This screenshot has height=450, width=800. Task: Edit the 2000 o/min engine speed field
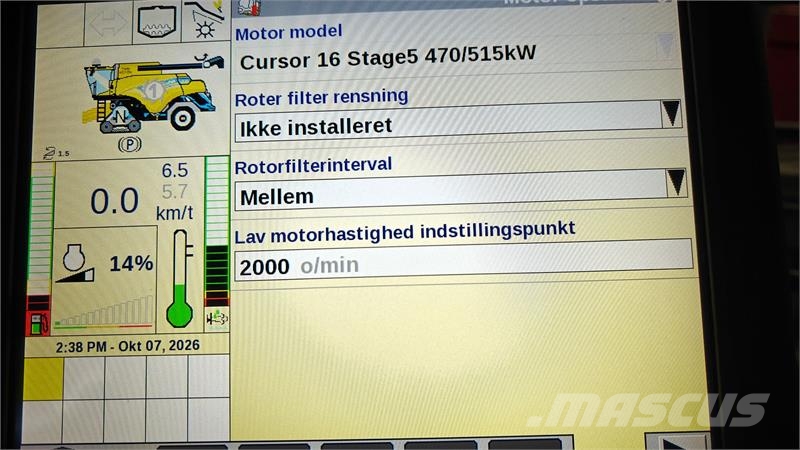(463, 260)
